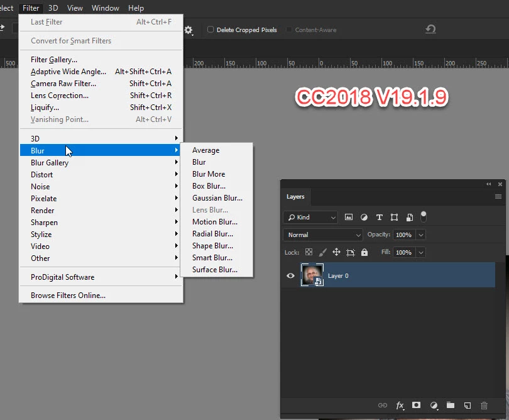509x420 pixels.
Task: Switch to the Layers tab
Action: coord(295,197)
